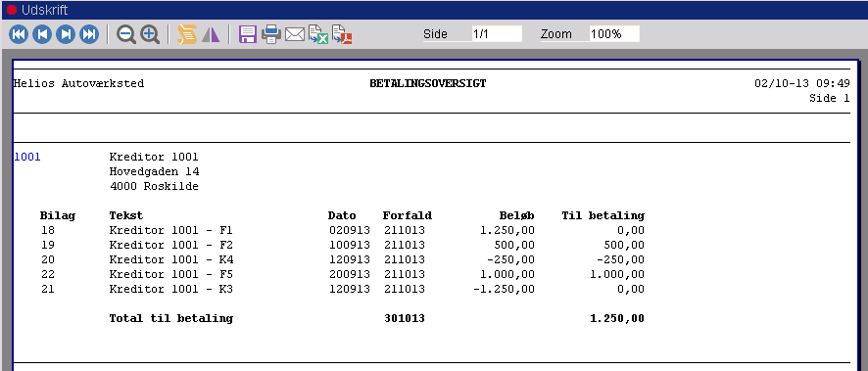This screenshot has width=868, height=371.
Task: Click the total due date 301013
Action: coord(404,318)
